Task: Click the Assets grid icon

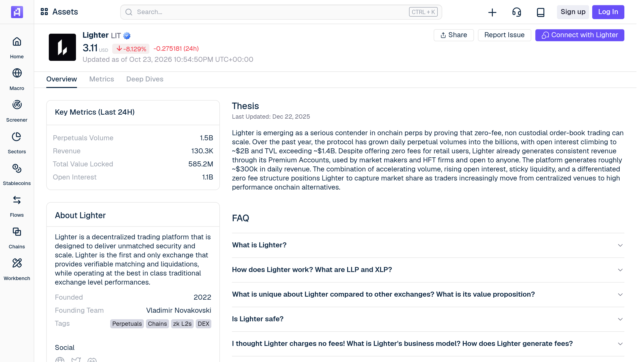Action: [x=44, y=12]
